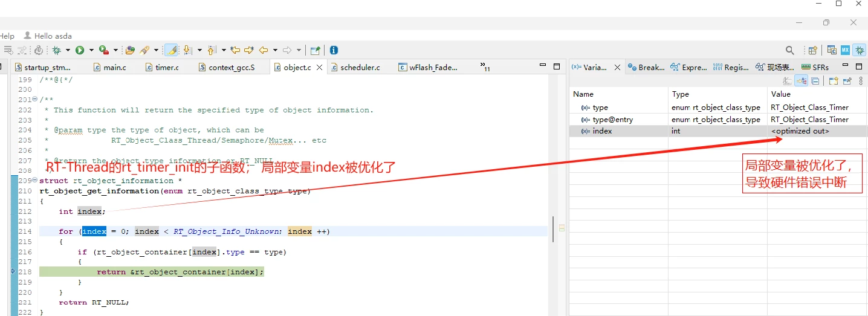Switch to the wFlash_Fade... editor tab
Image resolution: width=868 pixels, height=316 pixels.
point(428,68)
